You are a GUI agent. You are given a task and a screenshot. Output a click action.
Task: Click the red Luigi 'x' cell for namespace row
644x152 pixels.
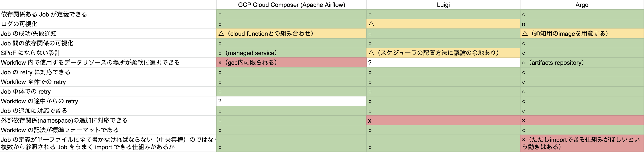click(443, 120)
